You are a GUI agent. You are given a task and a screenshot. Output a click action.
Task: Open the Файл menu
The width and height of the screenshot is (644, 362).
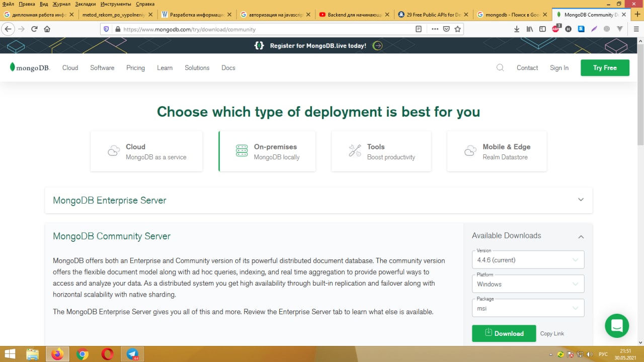[8, 4]
